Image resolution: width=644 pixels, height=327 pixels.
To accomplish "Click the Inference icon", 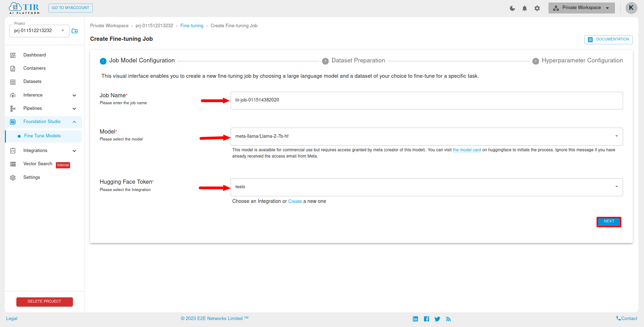I will click(x=13, y=95).
